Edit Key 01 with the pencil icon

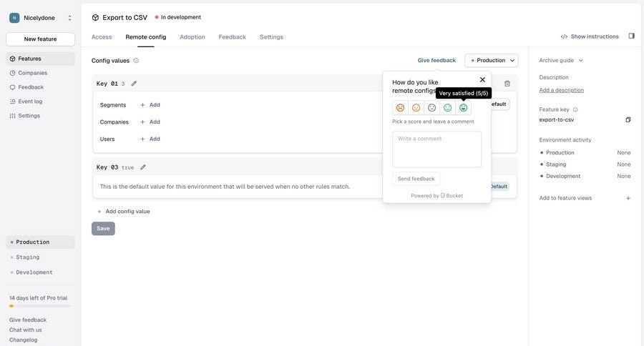pos(134,84)
